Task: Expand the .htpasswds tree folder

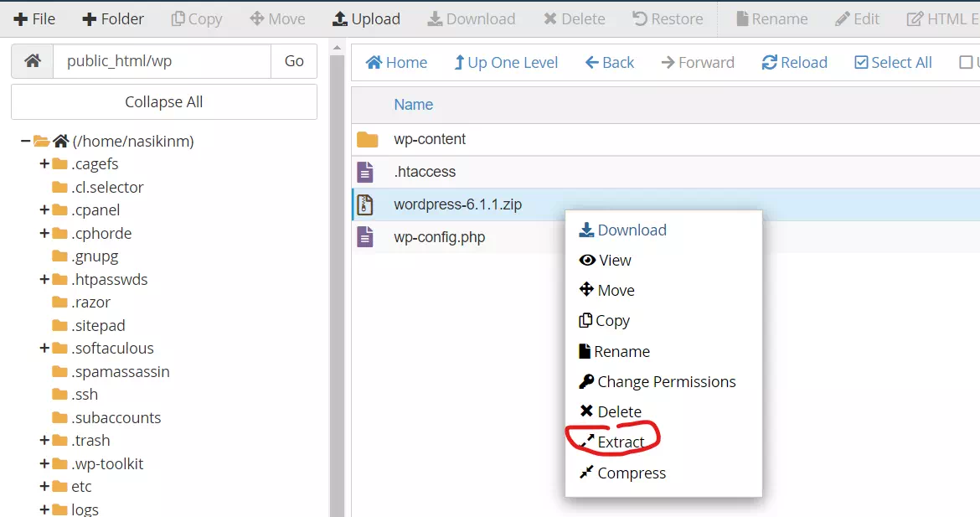Action: 44,279
